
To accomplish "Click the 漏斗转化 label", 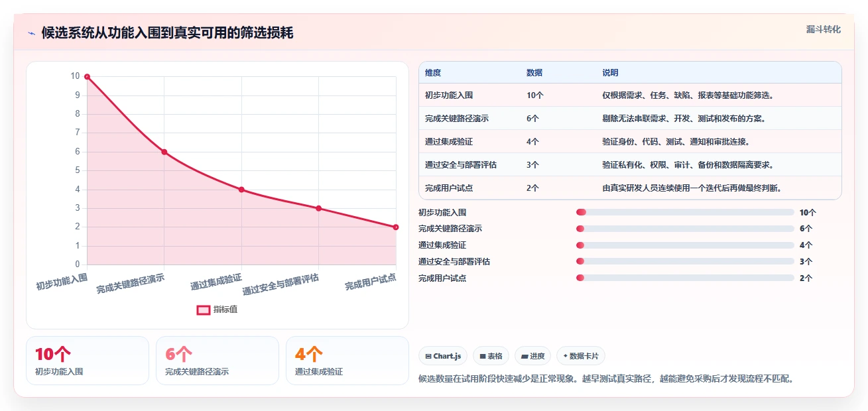I will coord(824,30).
